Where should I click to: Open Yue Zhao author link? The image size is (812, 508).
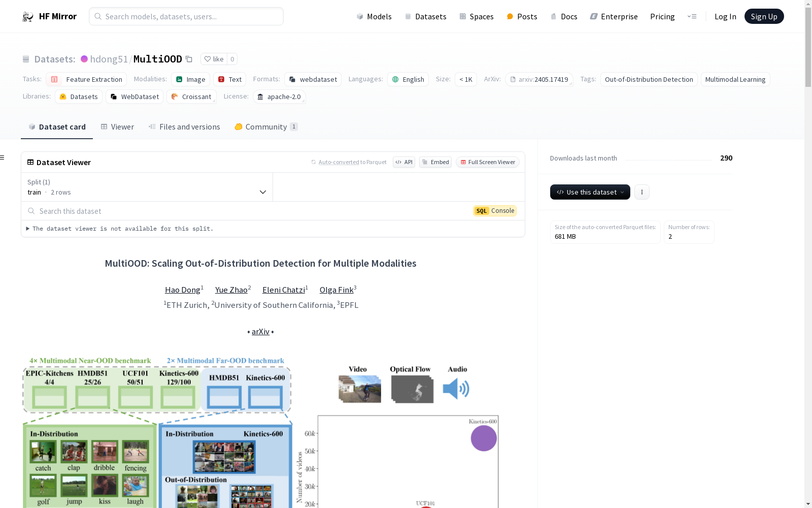[x=231, y=290]
